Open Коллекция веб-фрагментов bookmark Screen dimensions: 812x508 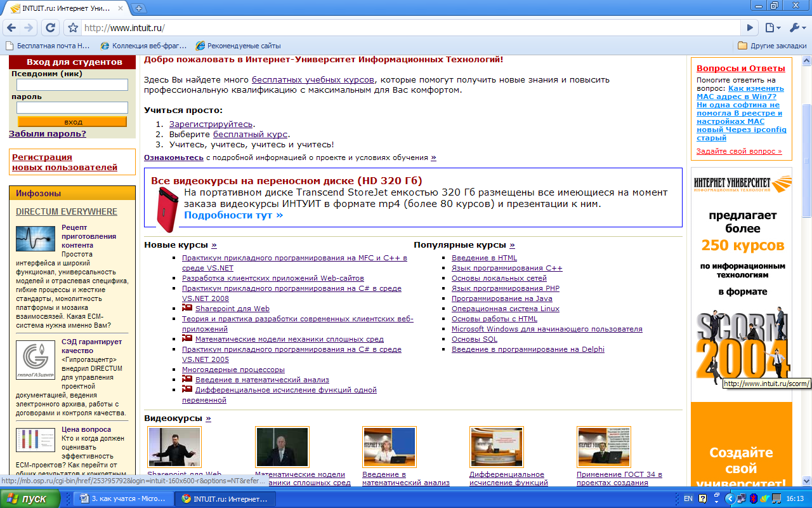(x=143, y=46)
